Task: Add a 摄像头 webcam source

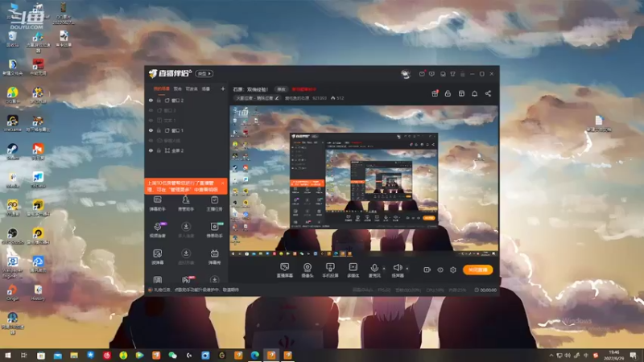Action: (x=308, y=270)
